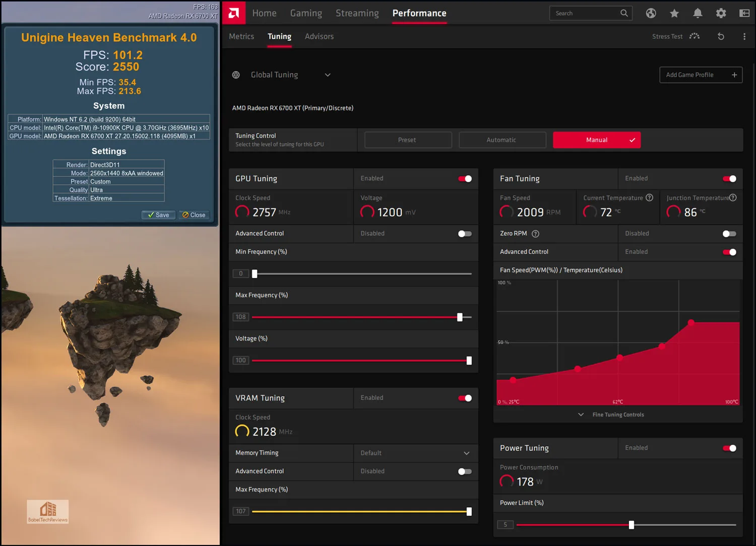The width and height of the screenshot is (756, 546).
Task: Select Preset tuning control
Action: (x=408, y=140)
